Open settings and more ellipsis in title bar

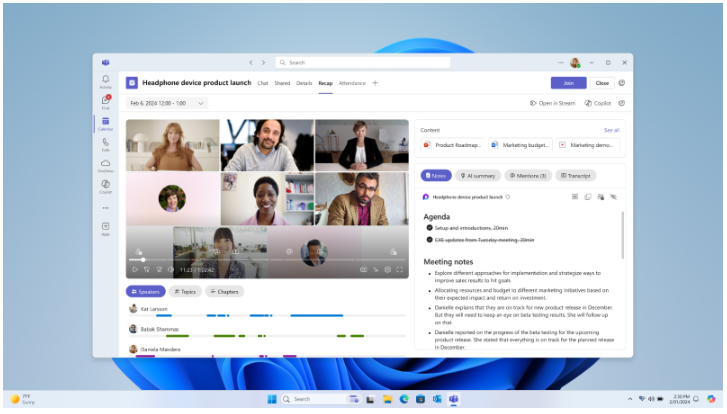[561, 63]
